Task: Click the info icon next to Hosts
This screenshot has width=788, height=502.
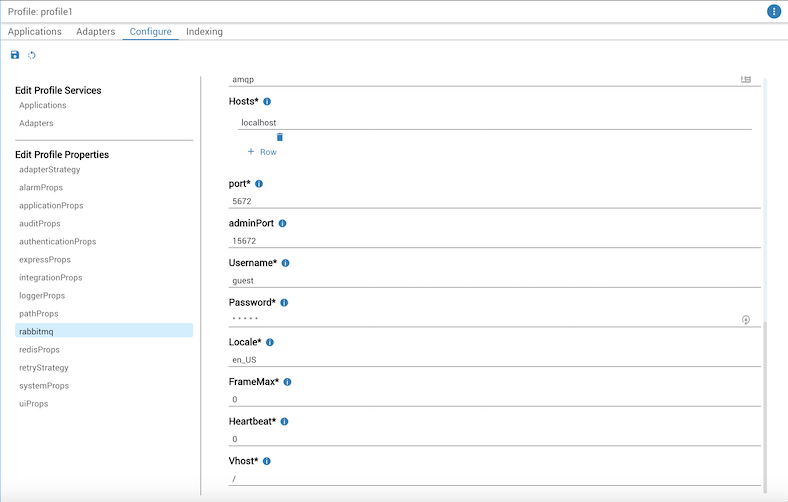Action: pyautogui.click(x=267, y=102)
